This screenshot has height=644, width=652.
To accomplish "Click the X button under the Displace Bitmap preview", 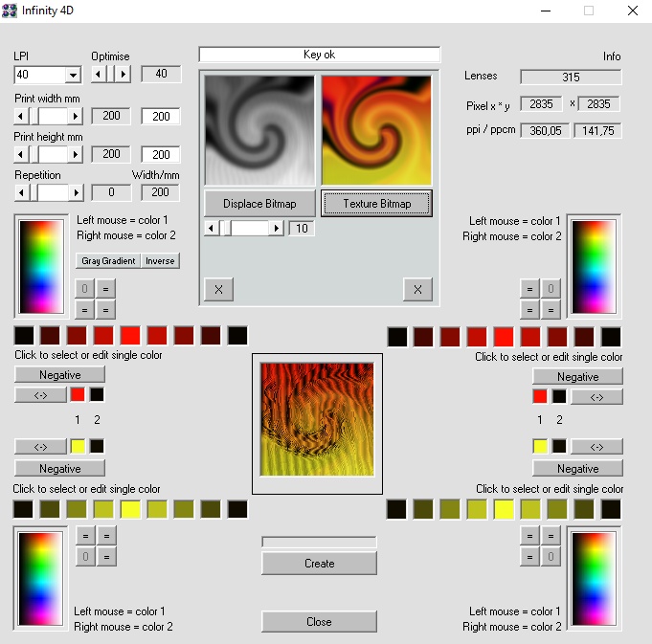I will tap(218, 290).
